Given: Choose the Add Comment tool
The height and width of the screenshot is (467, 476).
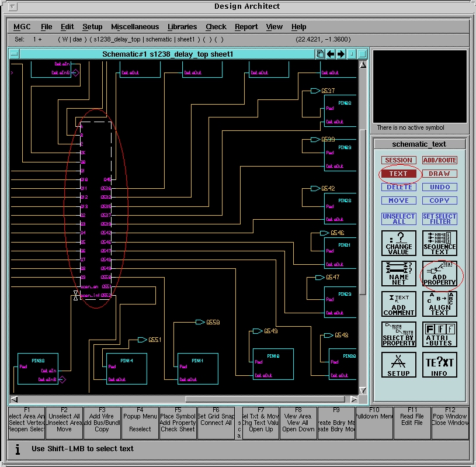Looking at the screenshot, I should tap(398, 304).
